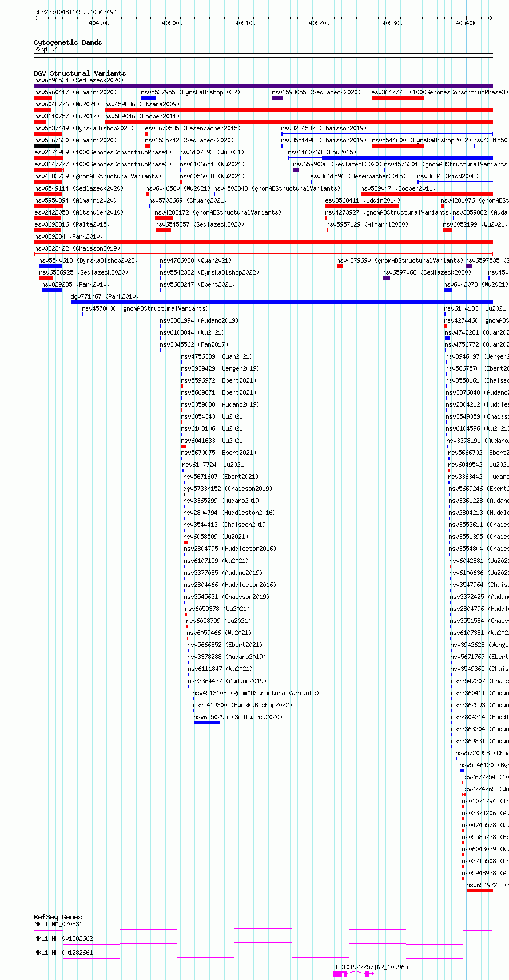Screen dimensions: 509x980
Task: Click purple bar under nsv6598055
Action: tap(277, 98)
